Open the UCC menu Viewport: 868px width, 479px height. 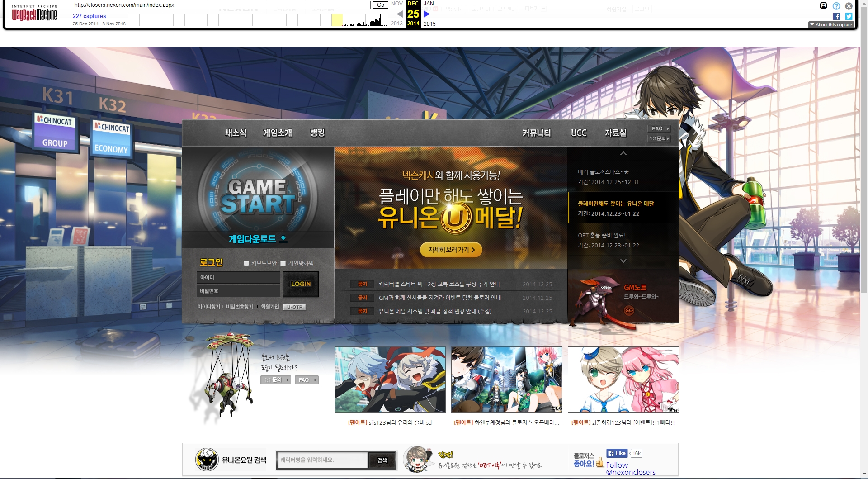coord(579,133)
